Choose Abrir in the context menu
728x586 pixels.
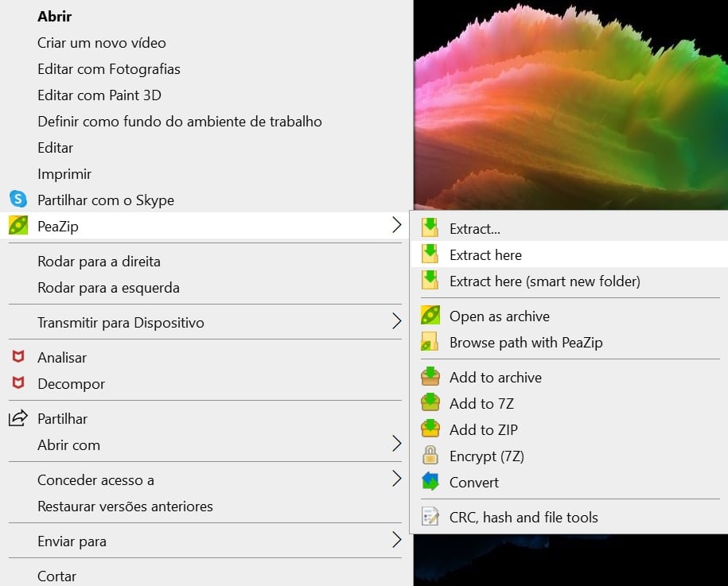coord(55,16)
